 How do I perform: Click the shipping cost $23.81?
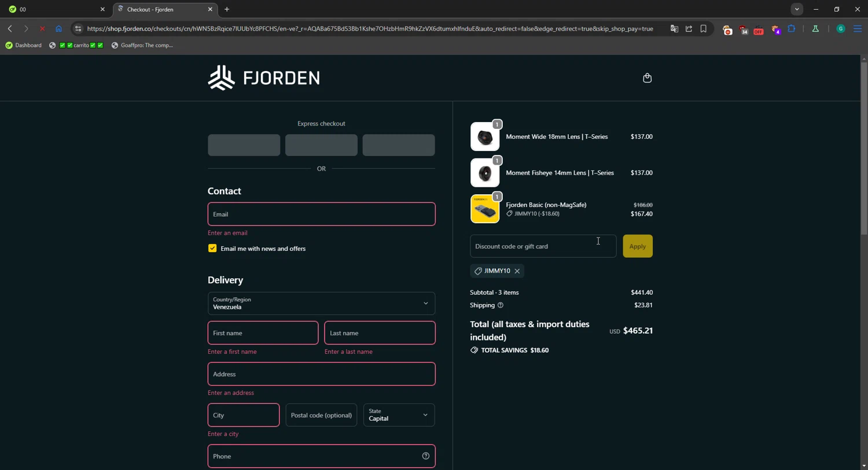click(x=643, y=305)
